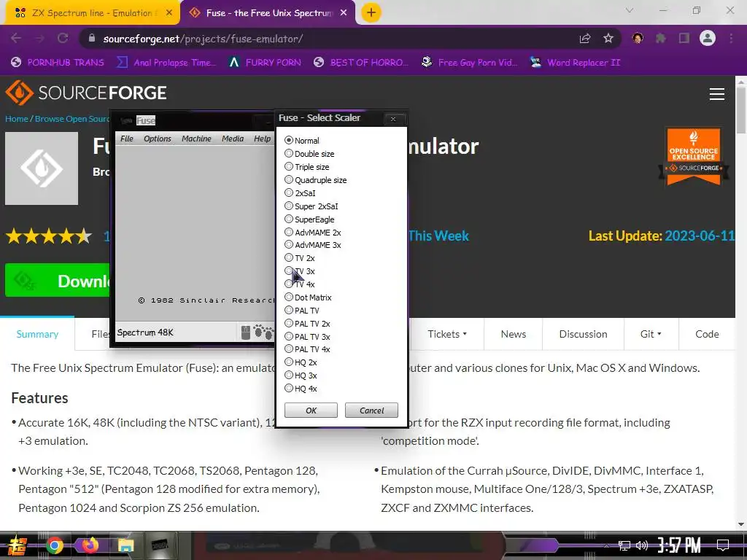Switch to the Summary tab

click(x=37, y=334)
